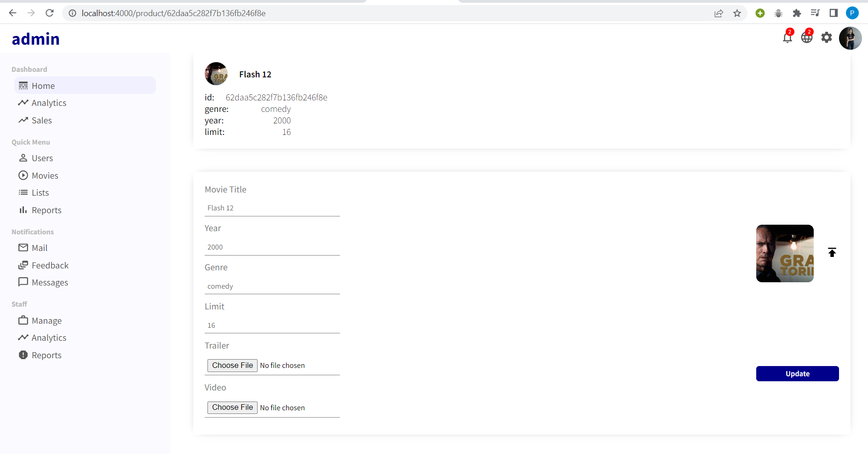Click the Gran Torino movie thumbnail
Viewport: 868px width, 454px height.
pyautogui.click(x=784, y=253)
